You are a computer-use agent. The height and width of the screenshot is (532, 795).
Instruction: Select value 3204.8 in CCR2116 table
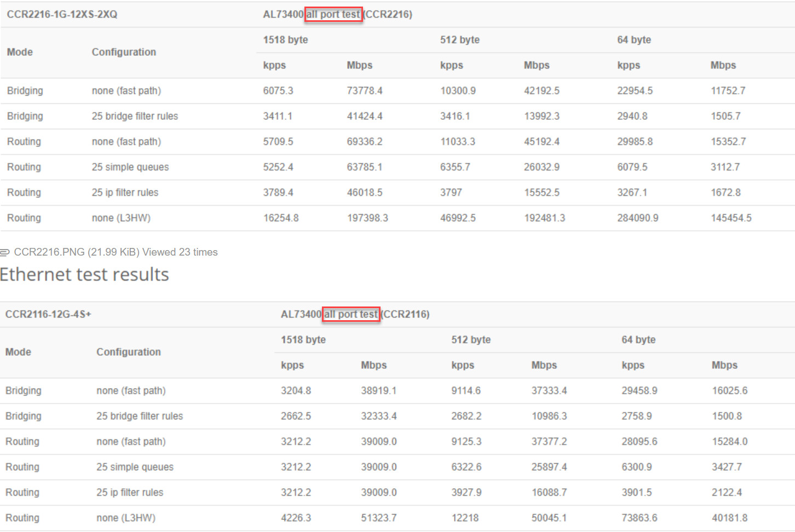pyautogui.click(x=296, y=391)
